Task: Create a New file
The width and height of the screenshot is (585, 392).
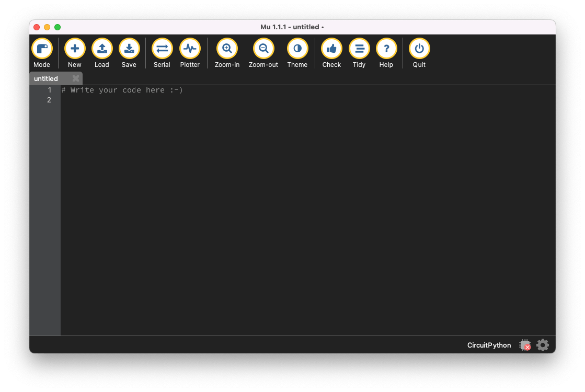Action: coord(75,53)
